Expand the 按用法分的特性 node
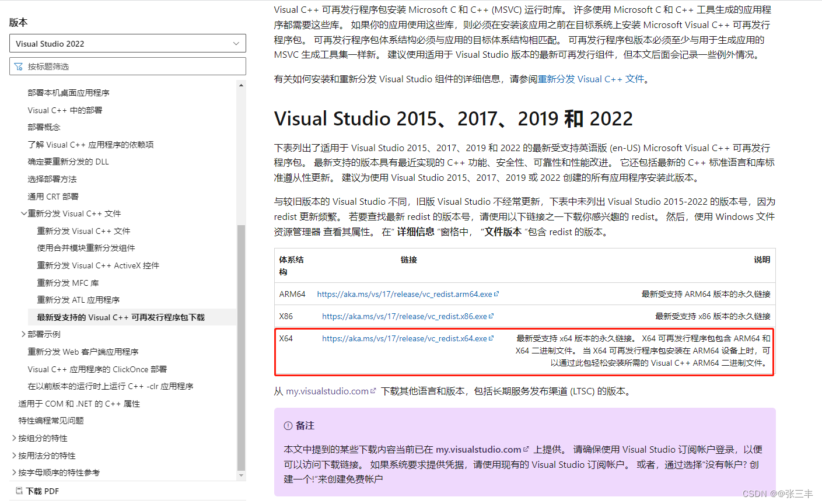Viewport: 822px width, 504px height. click(x=15, y=456)
